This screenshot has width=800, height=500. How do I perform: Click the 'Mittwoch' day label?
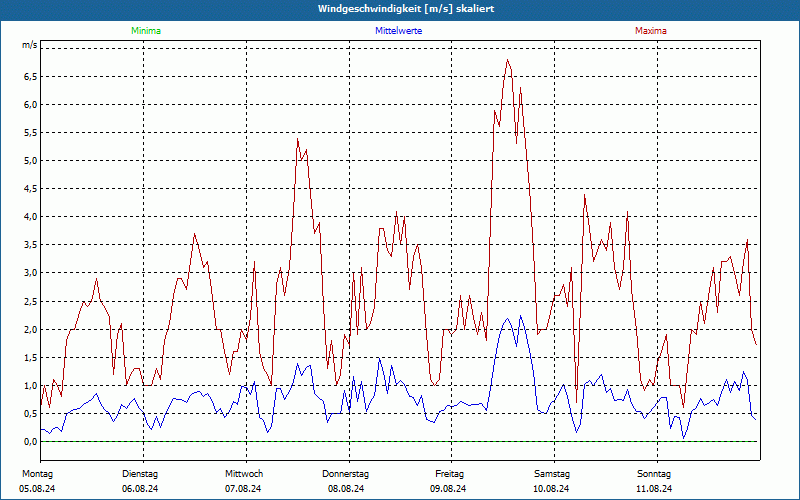coord(244,474)
